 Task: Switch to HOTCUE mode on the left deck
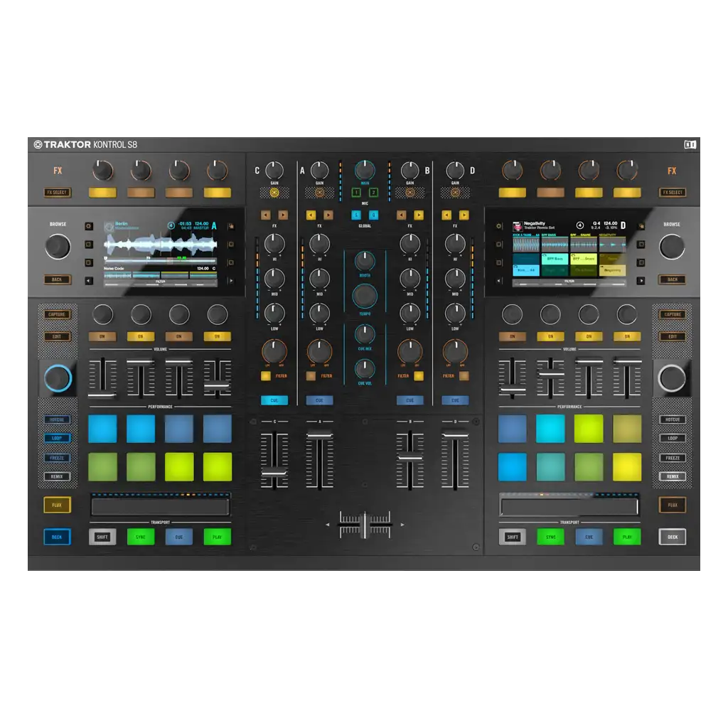[56, 419]
